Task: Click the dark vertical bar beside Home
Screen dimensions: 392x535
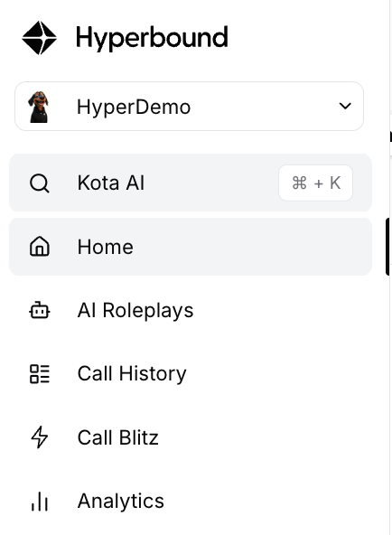Action: pyautogui.click(x=387, y=247)
